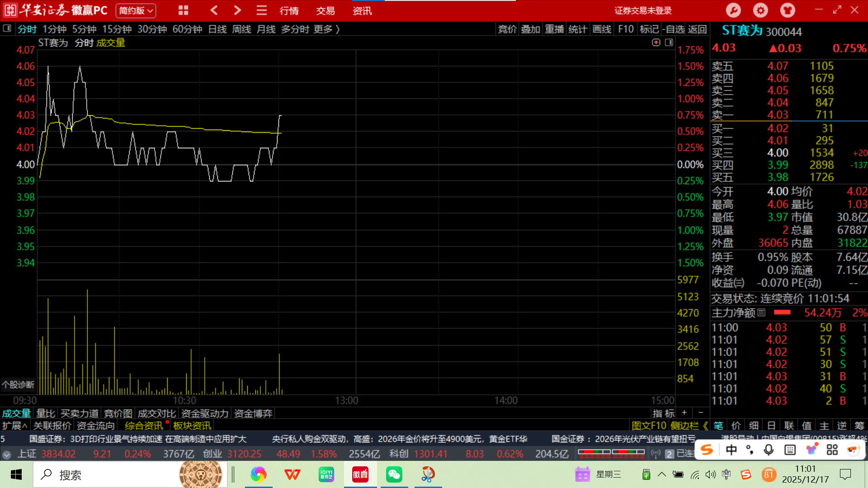868x488 pixels.
Task: Click the 个股诊断 button
Action: (18, 385)
